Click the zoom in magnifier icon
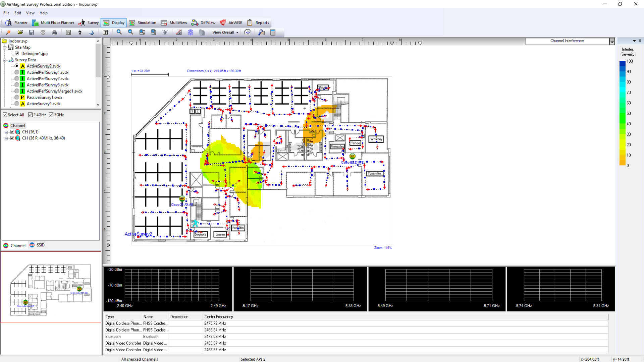Image resolution: width=644 pixels, height=362 pixels. [x=119, y=32]
